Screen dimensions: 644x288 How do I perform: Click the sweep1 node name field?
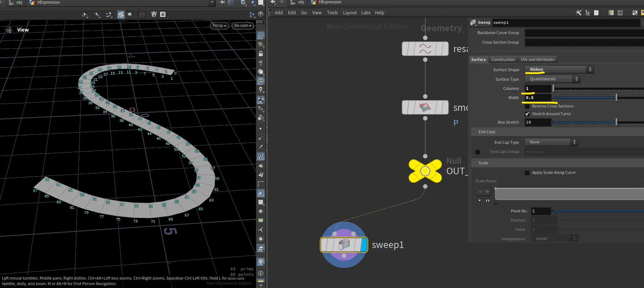coord(566,22)
